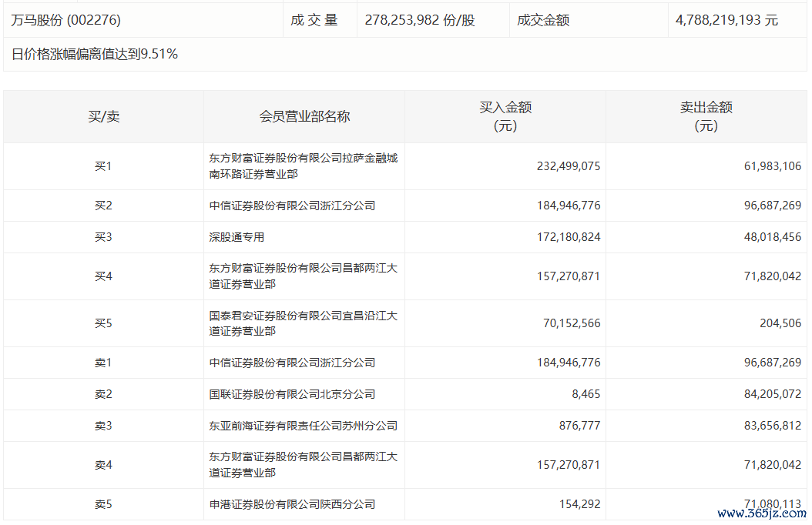The image size is (812, 525).
Task: Click the buy amount 876,777
Action: tap(579, 426)
